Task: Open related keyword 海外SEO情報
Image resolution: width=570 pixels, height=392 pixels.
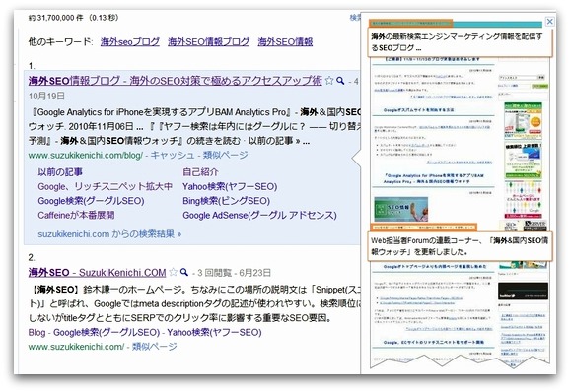Action: (285, 42)
